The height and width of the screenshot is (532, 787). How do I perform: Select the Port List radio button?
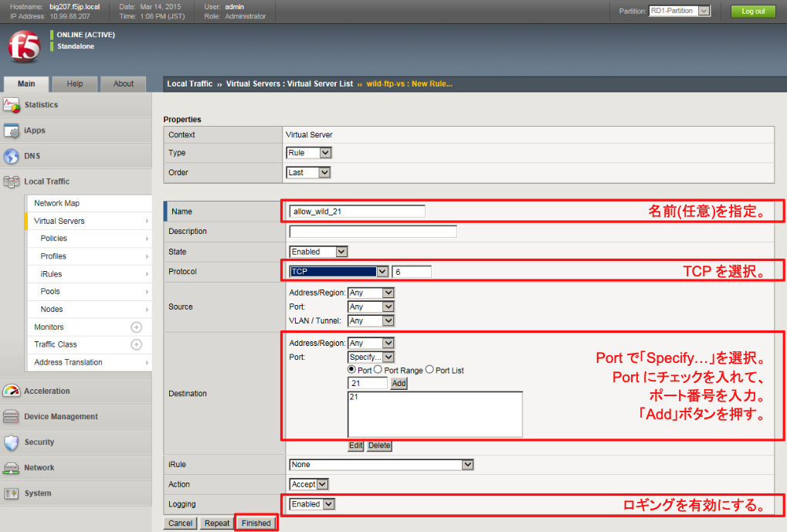click(429, 369)
